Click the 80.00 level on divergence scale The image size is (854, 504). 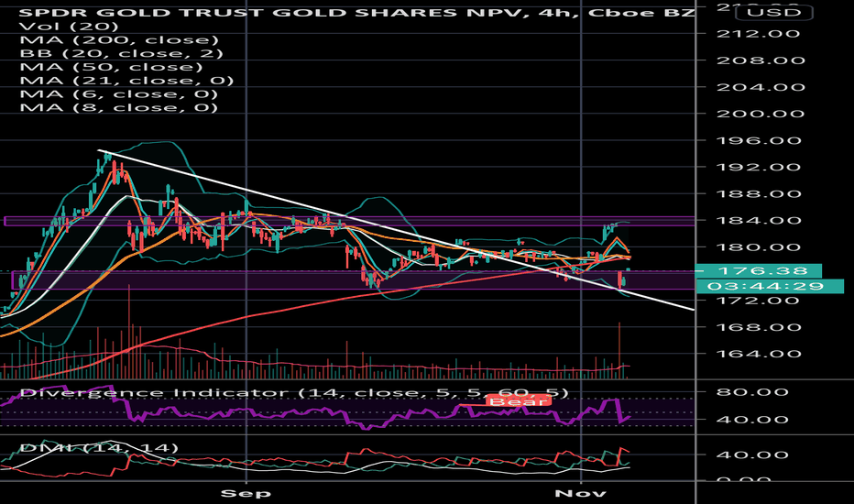752,392
